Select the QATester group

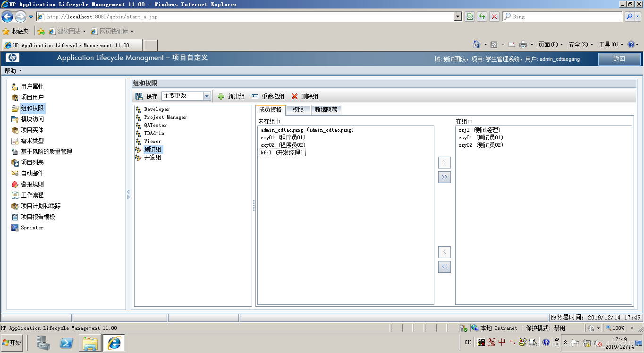(x=155, y=125)
